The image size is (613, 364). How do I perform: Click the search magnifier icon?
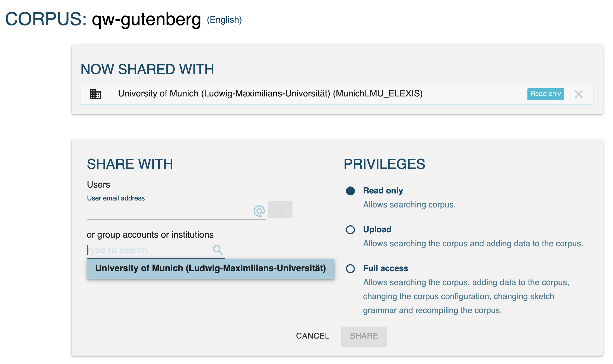pyautogui.click(x=218, y=250)
